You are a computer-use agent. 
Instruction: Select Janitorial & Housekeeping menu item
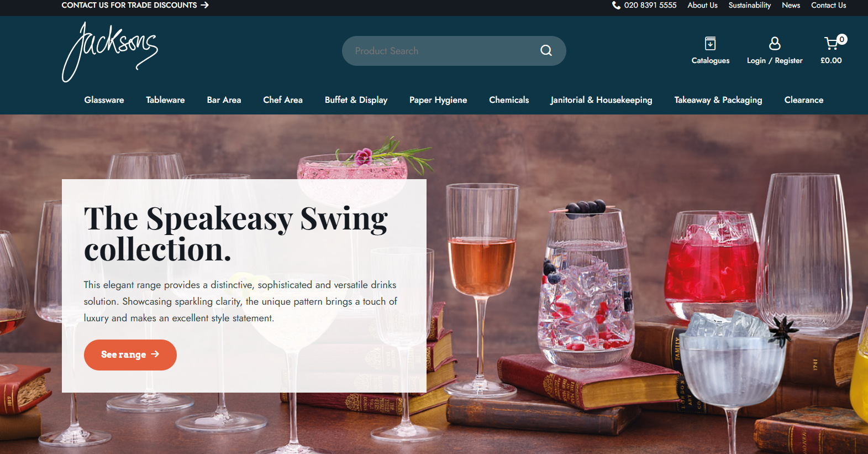coord(601,100)
